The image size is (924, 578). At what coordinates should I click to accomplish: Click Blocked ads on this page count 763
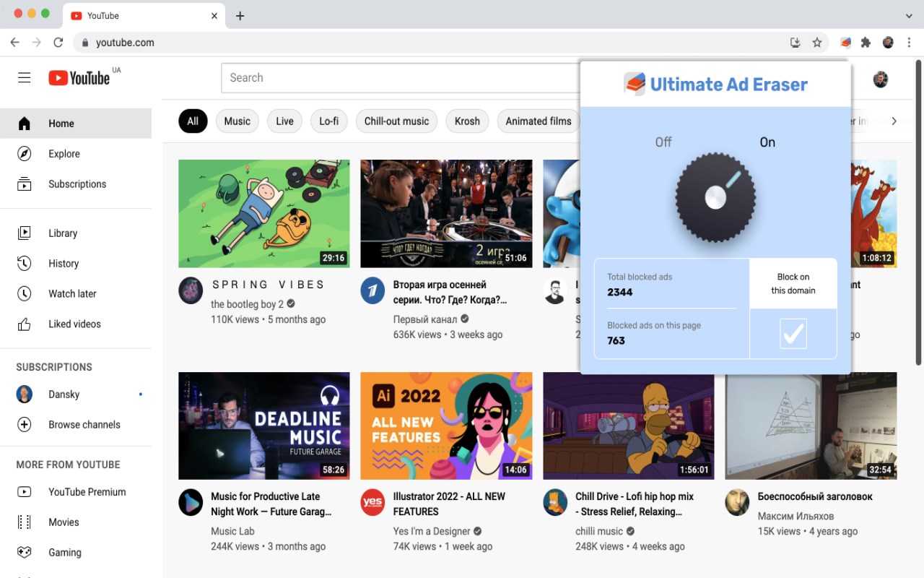616,340
